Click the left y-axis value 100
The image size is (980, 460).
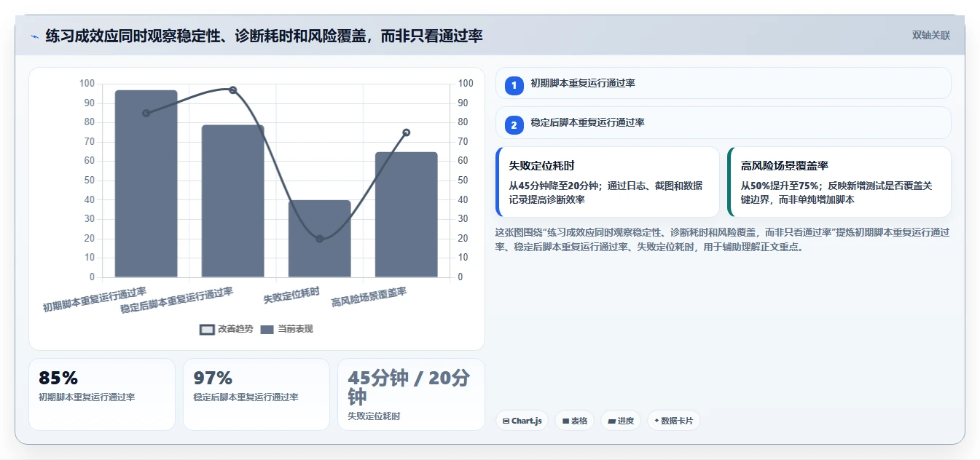(87, 84)
